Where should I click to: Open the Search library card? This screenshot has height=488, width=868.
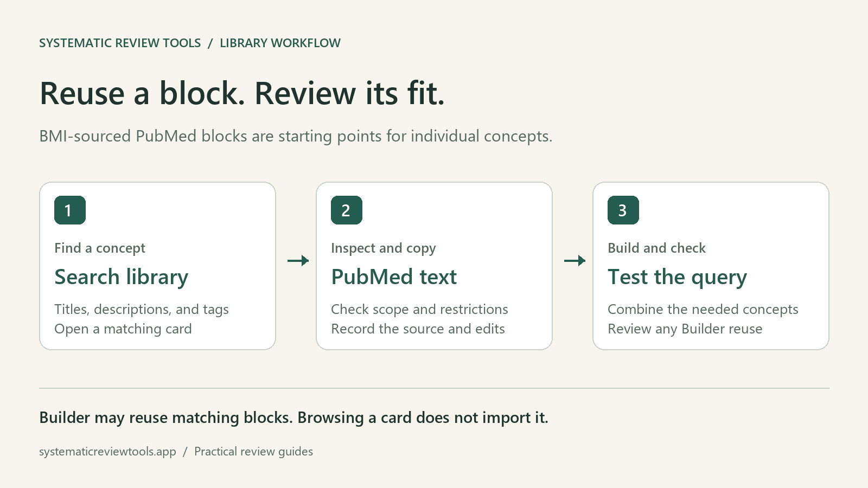pyautogui.click(x=157, y=266)
